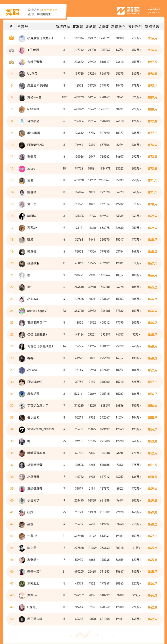Open SEVENTEEN_OFFICIAL avatar icon
Viewport: 167px width, 644px height.
pos(22,429)
